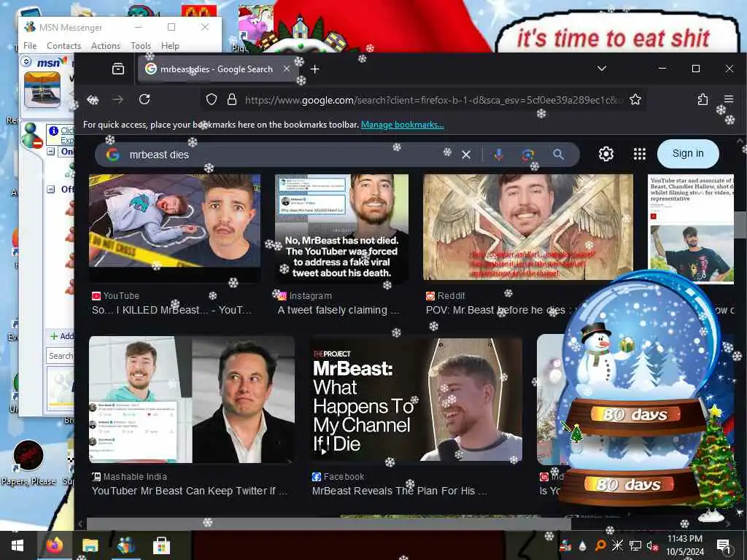747x560 pixels.
Task: Click the horizontal scrollbar under image results
Action: 329,524
